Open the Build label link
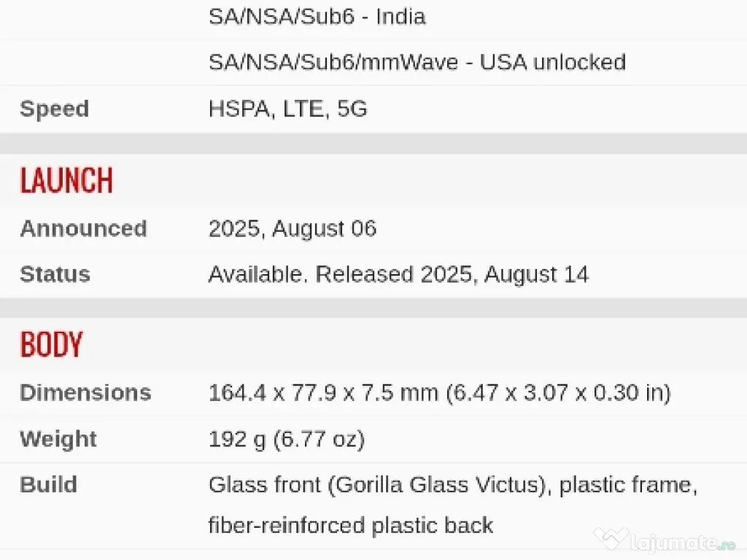This screenshot has height=560, width=747. tap(48, 485)
